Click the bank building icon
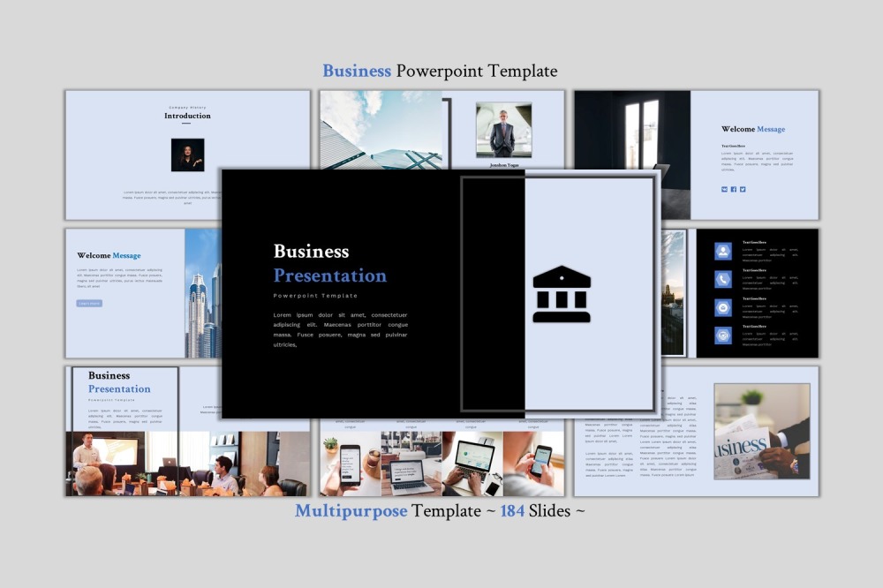This screenshot has height=588, width=883. pyautogui.click(x=562, y=294)
